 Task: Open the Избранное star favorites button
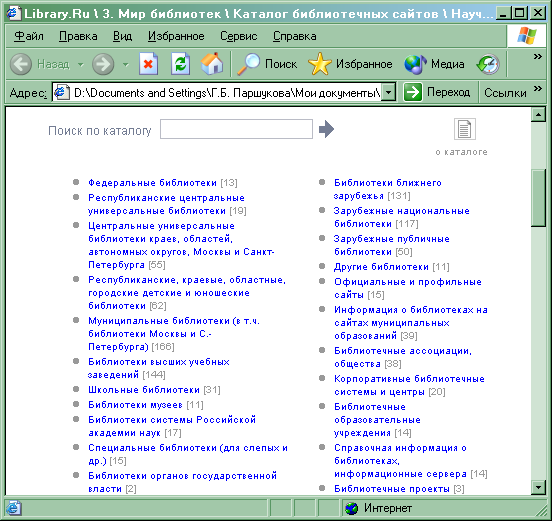coord(350,64)
